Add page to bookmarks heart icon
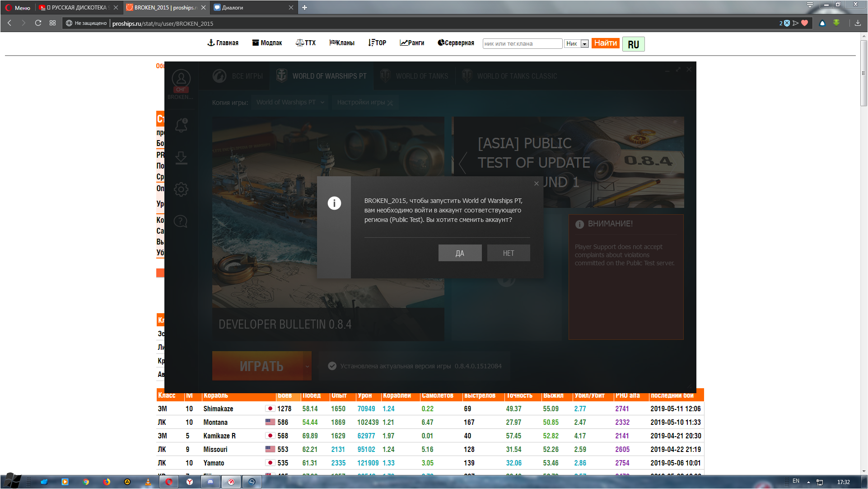This screenshot has width=868, height=489. pos(805,23)
